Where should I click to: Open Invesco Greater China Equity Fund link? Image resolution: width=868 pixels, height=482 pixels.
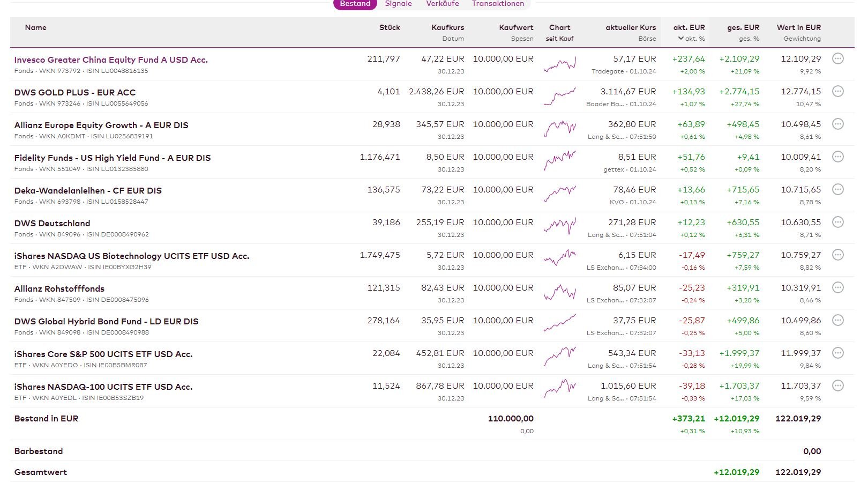click(x=111, y=60)
